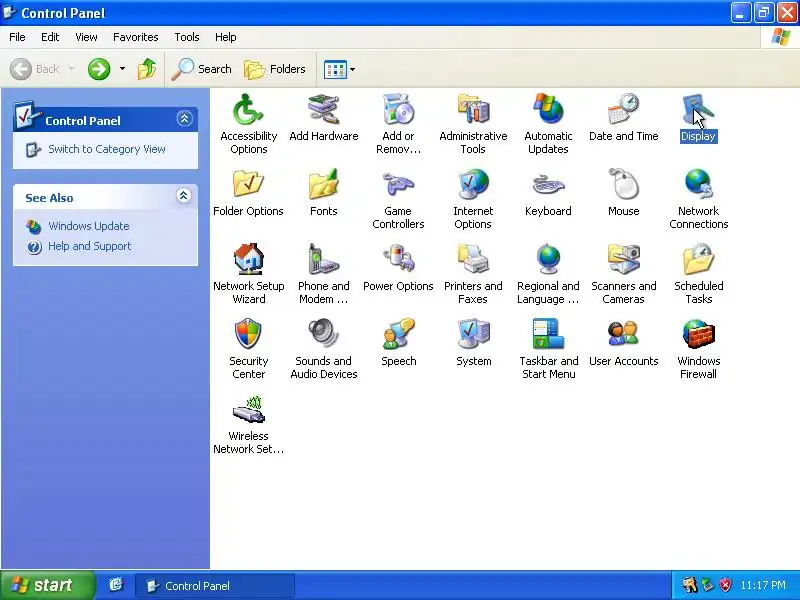Click the clock showing 11:17 PM

click(x=763, y=585)
